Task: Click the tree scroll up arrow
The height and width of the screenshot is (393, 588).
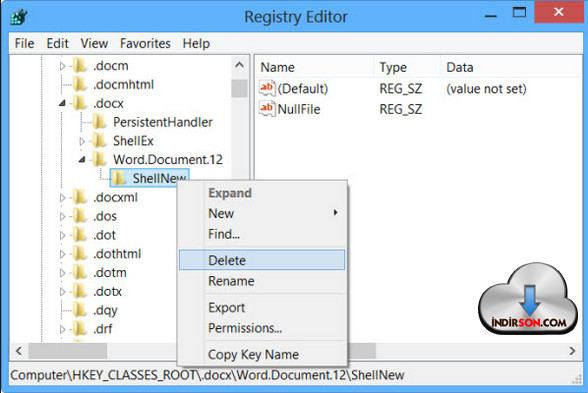Action: coord(239,65)
